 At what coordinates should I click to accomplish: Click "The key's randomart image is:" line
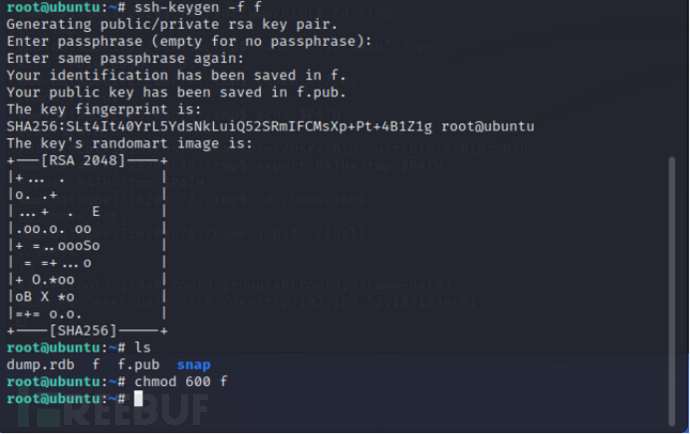coord(125,143)
